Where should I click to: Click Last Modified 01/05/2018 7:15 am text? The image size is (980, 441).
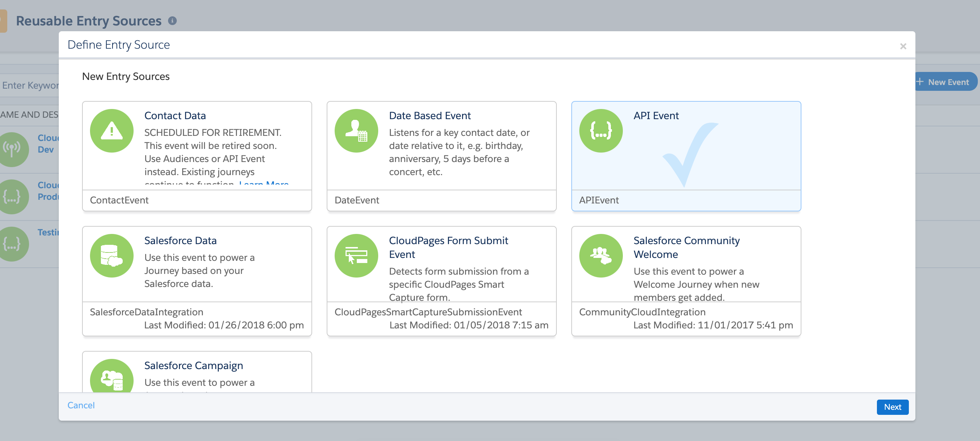click(x=469, y=325)
